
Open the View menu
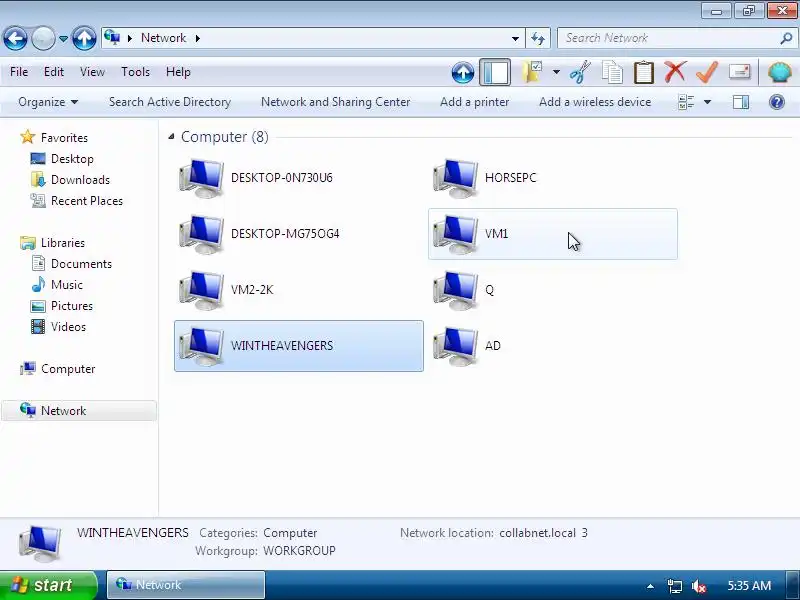[92, 72]
